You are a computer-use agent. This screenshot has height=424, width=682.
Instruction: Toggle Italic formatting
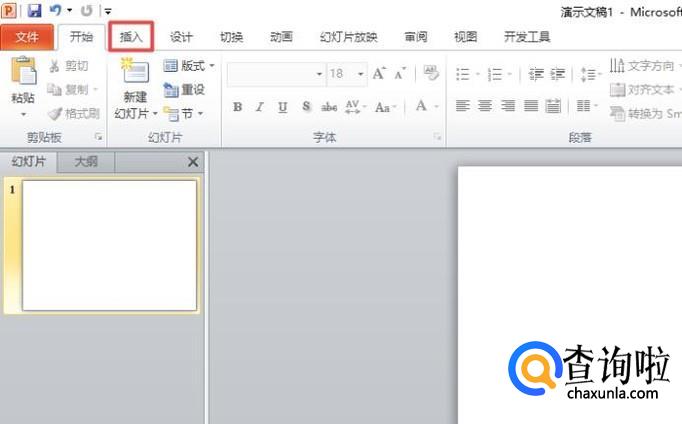[260, 107]
